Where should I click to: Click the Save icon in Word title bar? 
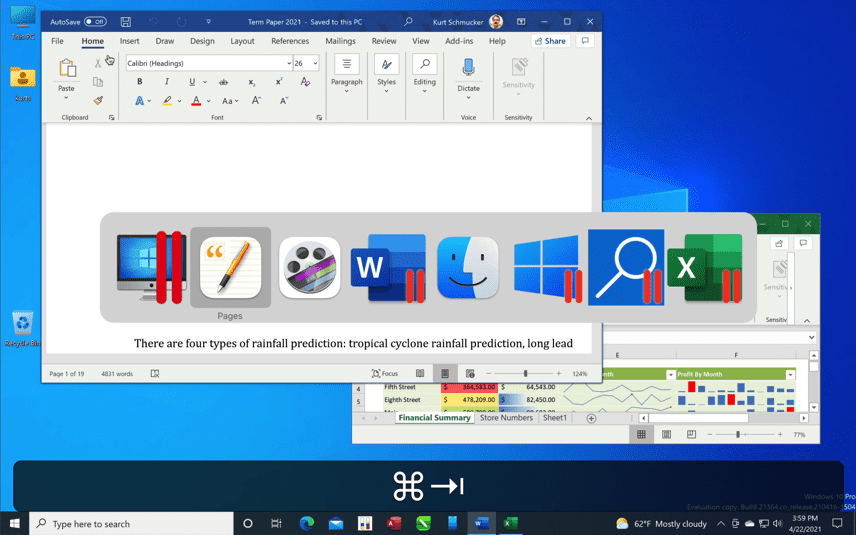point(126,22)
